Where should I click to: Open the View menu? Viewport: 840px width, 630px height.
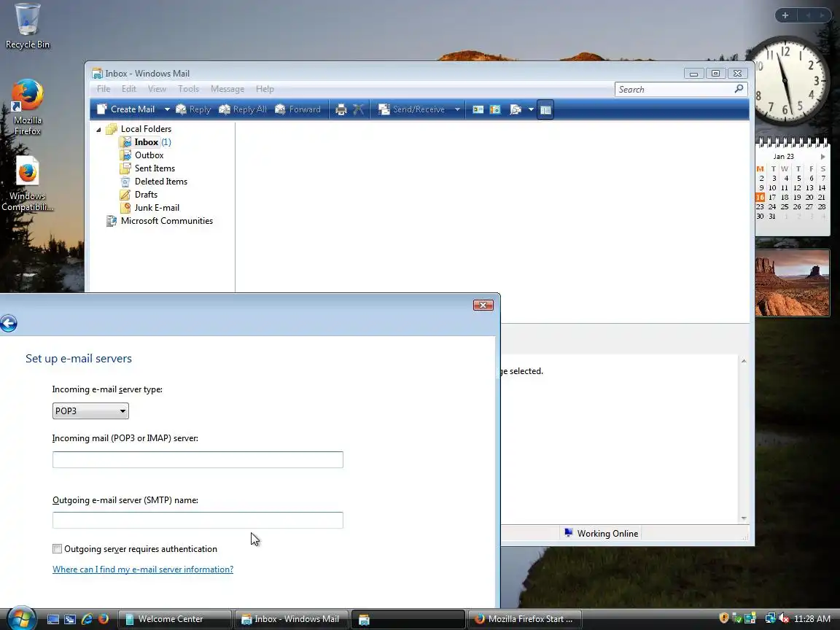click(157, 89)
